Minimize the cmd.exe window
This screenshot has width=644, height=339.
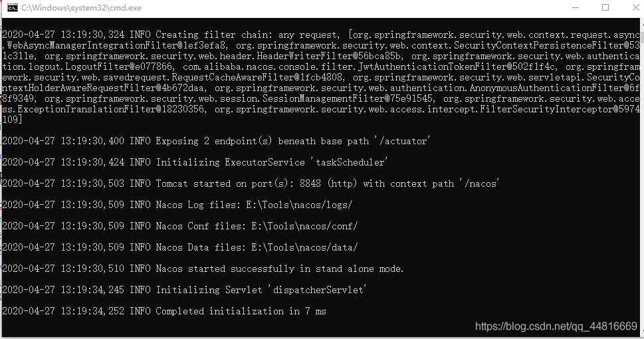(576, 8)
